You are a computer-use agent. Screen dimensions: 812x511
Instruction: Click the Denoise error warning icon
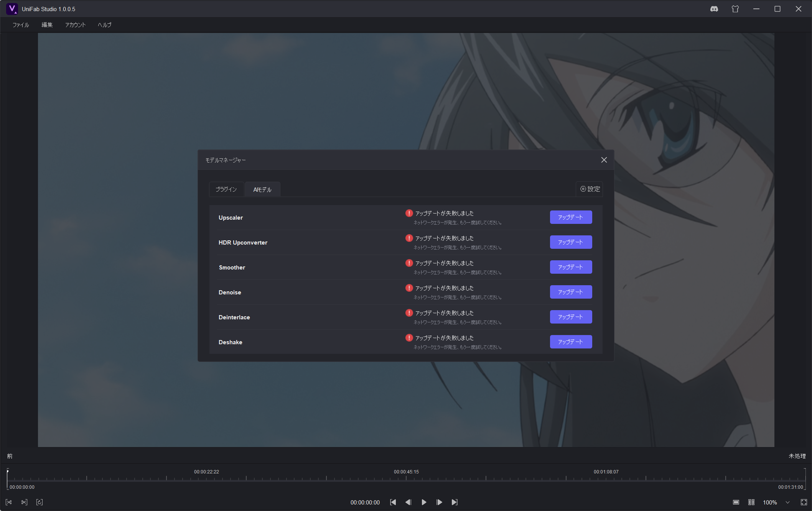409,288
